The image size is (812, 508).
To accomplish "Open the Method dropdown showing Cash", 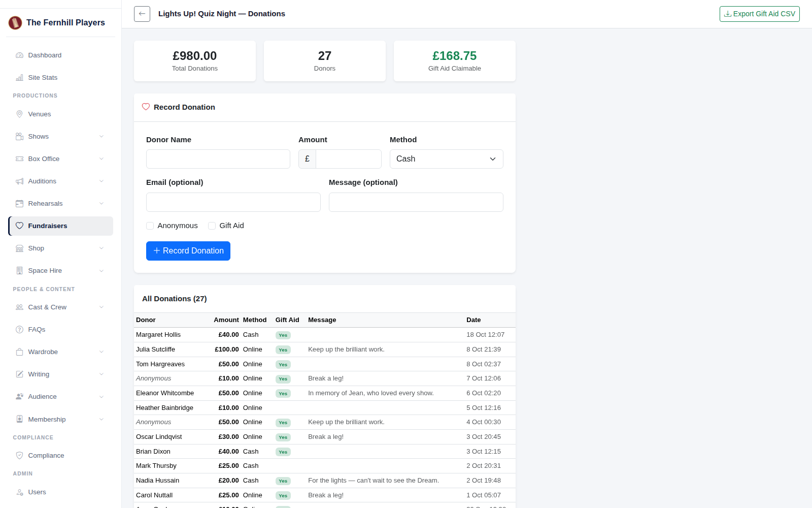I will pos(447,159).
